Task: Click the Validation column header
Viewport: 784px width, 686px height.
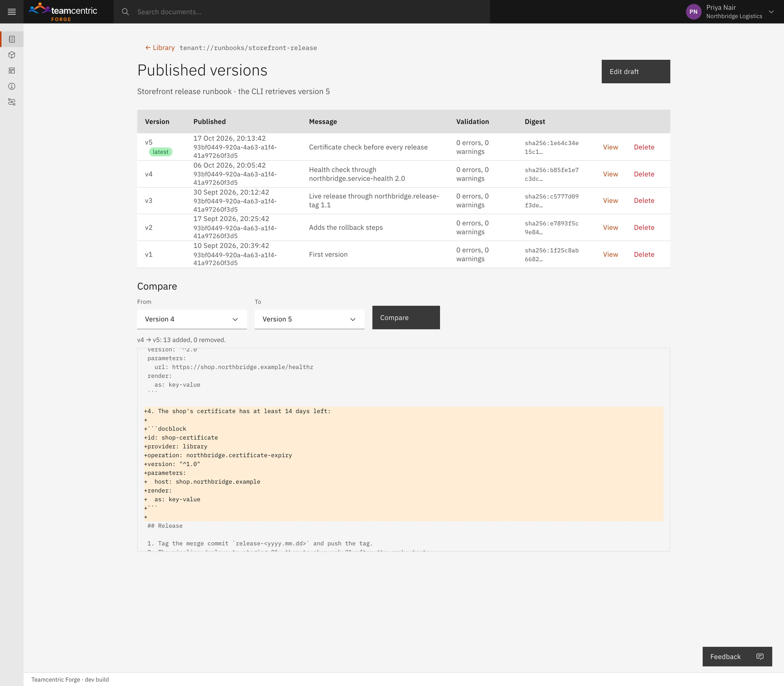Action: [472, 121]
